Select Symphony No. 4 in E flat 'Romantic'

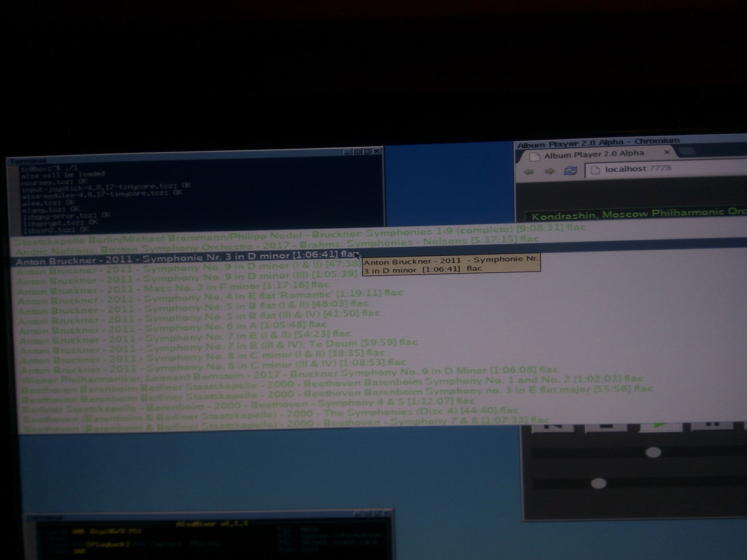(x=210, y=295)
